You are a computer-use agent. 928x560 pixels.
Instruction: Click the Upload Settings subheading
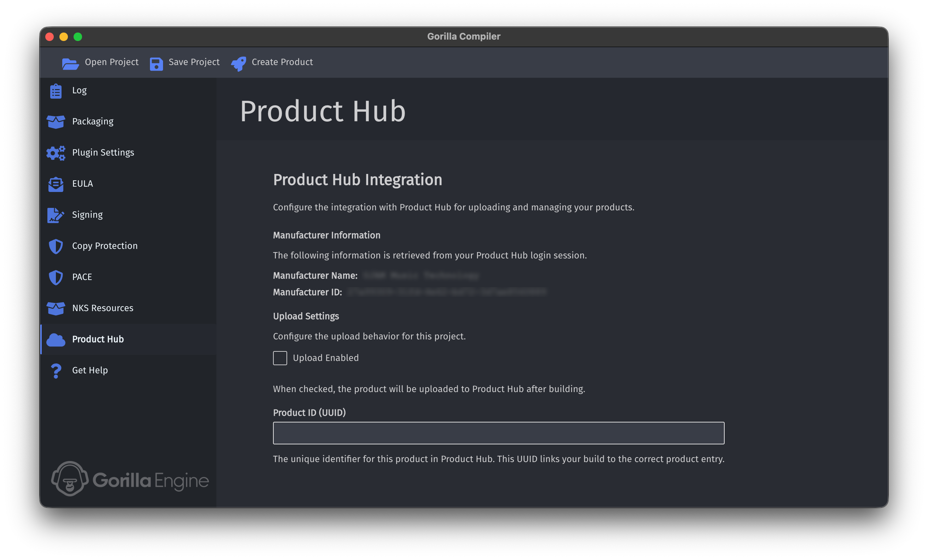point(306,316)
